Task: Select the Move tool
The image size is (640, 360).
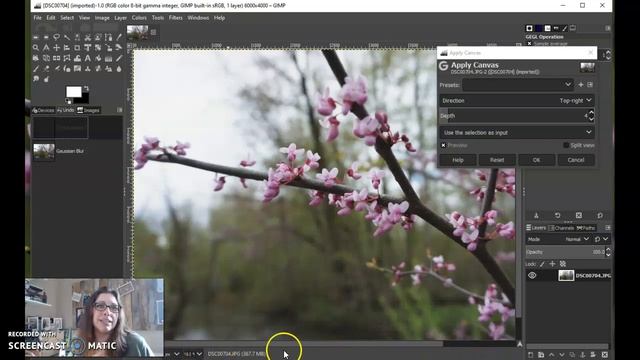Action: click(x=57, y=48)
